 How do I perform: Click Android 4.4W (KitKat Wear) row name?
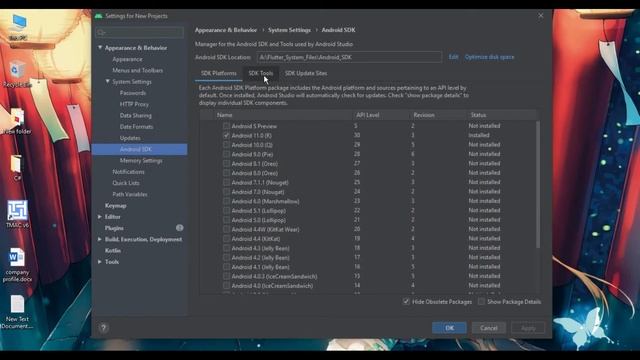(265, 229)
